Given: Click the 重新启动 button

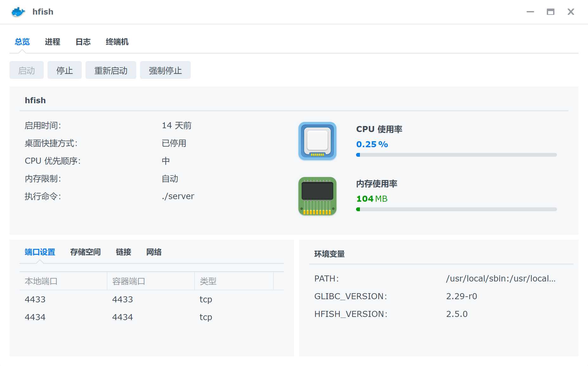Looking at the screenshot, I should point(111,70).
